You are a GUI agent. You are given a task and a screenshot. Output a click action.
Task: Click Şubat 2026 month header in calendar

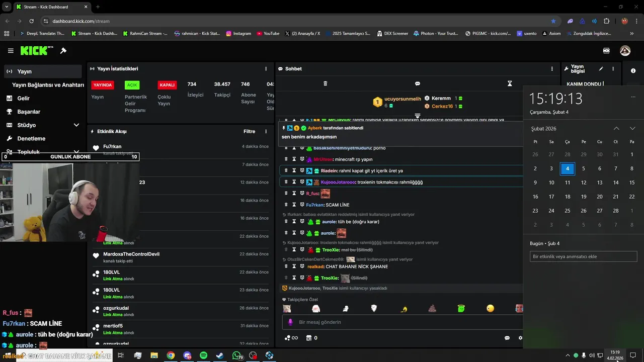pos(544,129)
